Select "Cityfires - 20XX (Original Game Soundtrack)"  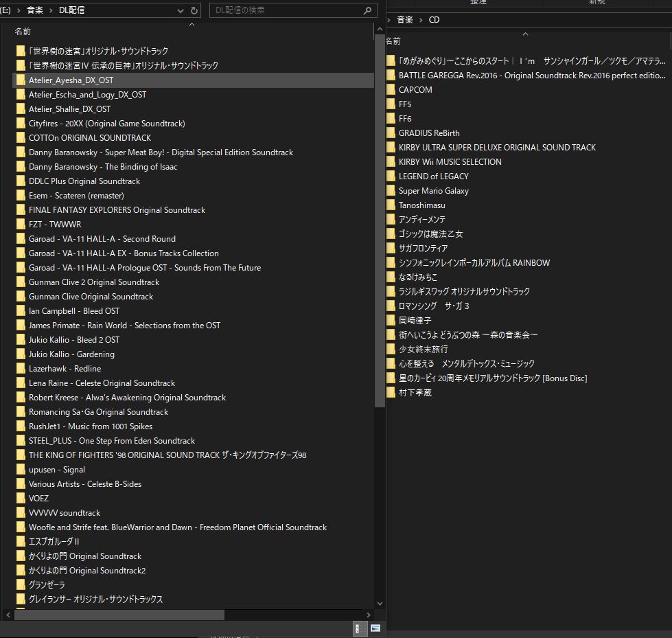click(x=106, y=124)
